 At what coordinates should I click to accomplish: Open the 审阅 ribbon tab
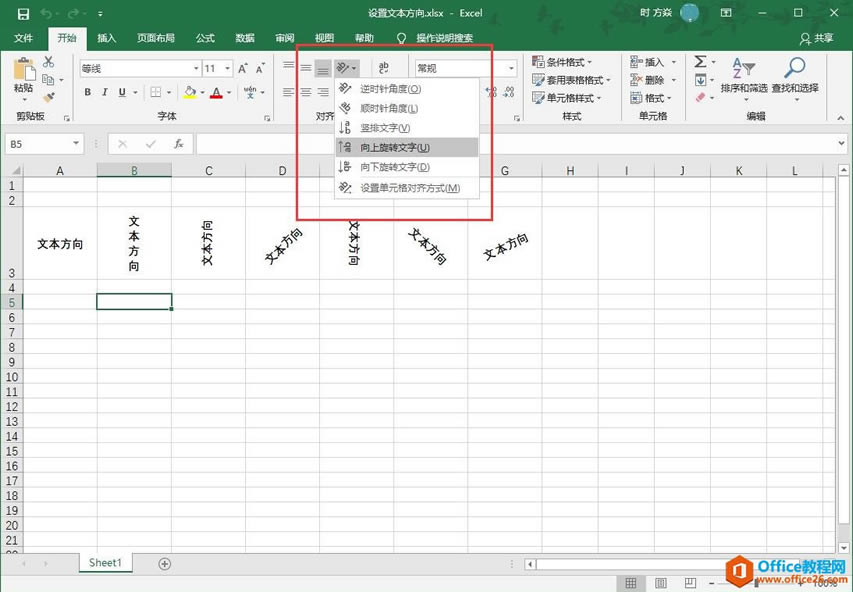(283, 38)
